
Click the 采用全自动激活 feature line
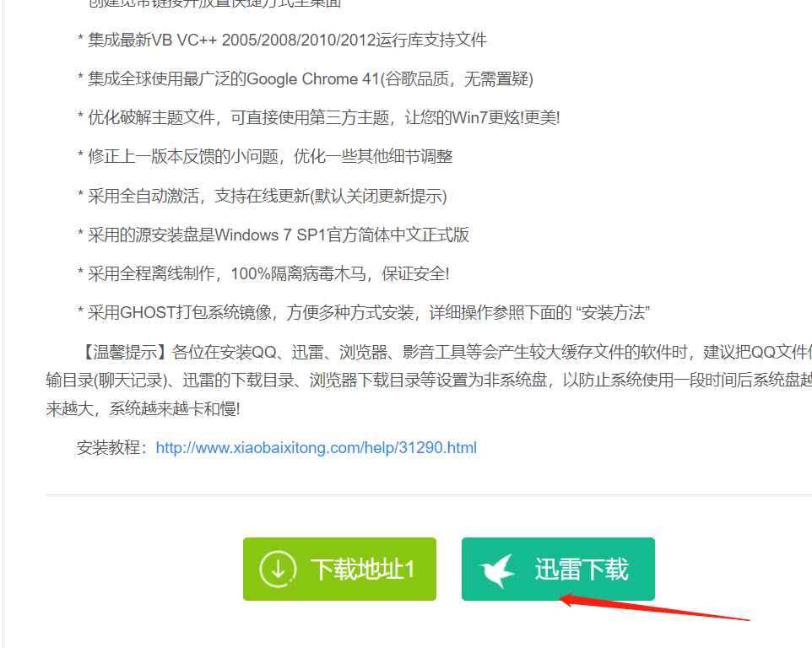pyautogui.click(x=263, y=196)
